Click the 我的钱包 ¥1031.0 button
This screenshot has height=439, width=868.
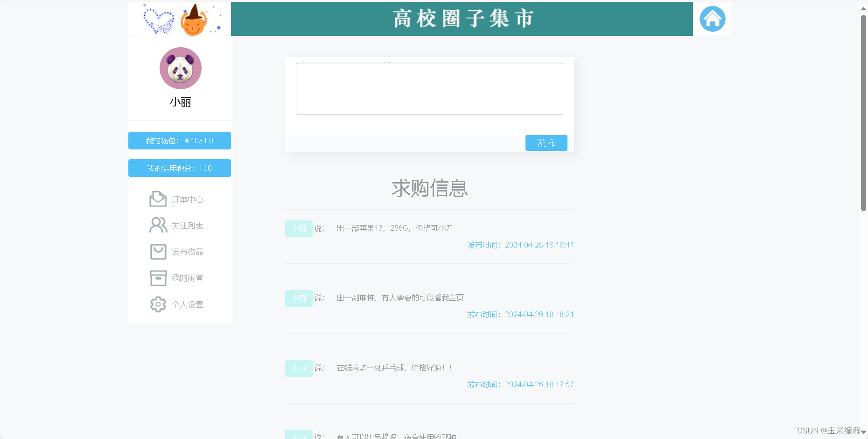[180, 141]
